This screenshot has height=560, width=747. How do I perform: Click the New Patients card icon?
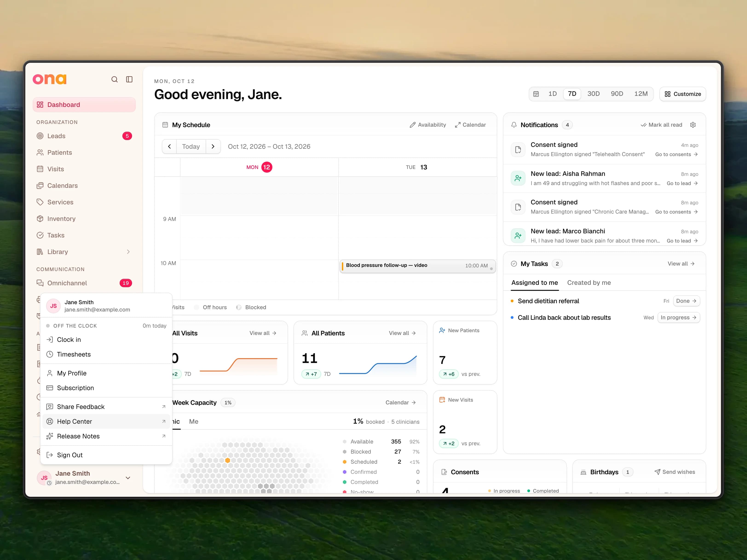pos(442,331)
